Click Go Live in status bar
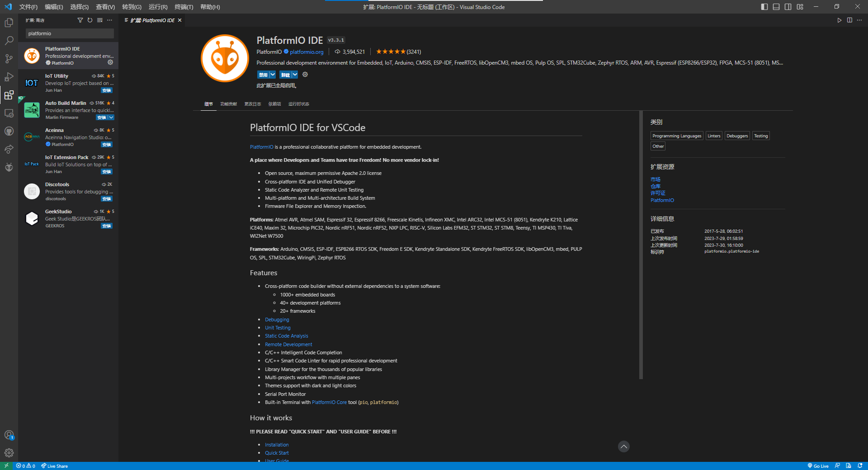The image size is (868, 470). [818, 466]
